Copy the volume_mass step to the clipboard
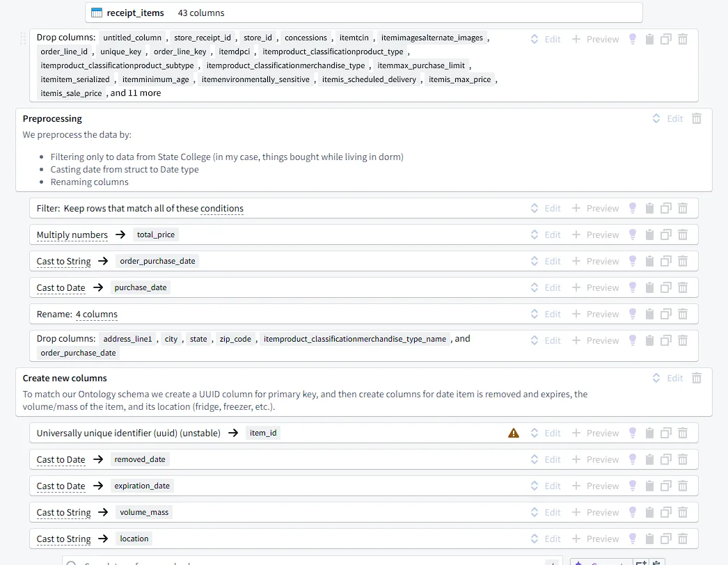The height and width of the screenshot is (565, 728). point(649,512)
